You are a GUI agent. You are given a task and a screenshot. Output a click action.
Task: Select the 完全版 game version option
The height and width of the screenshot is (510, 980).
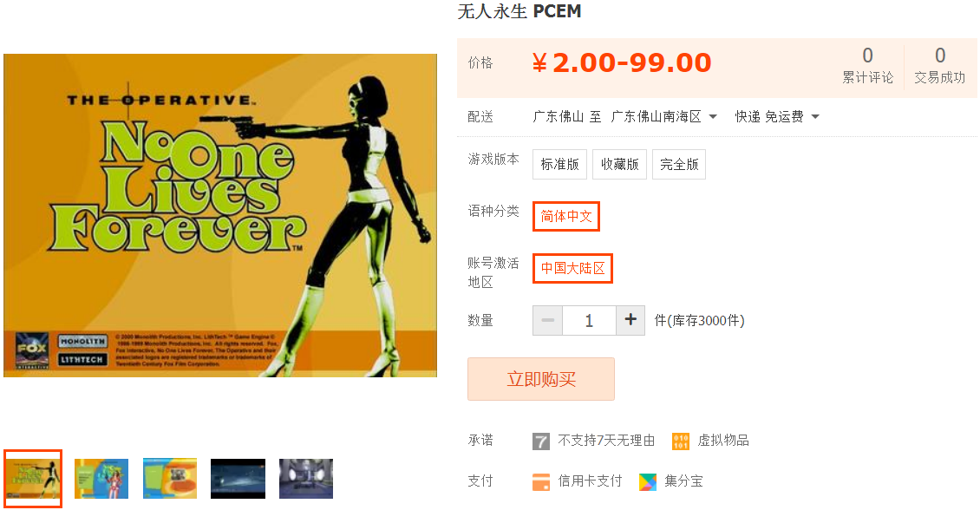[x=679, y=165]
